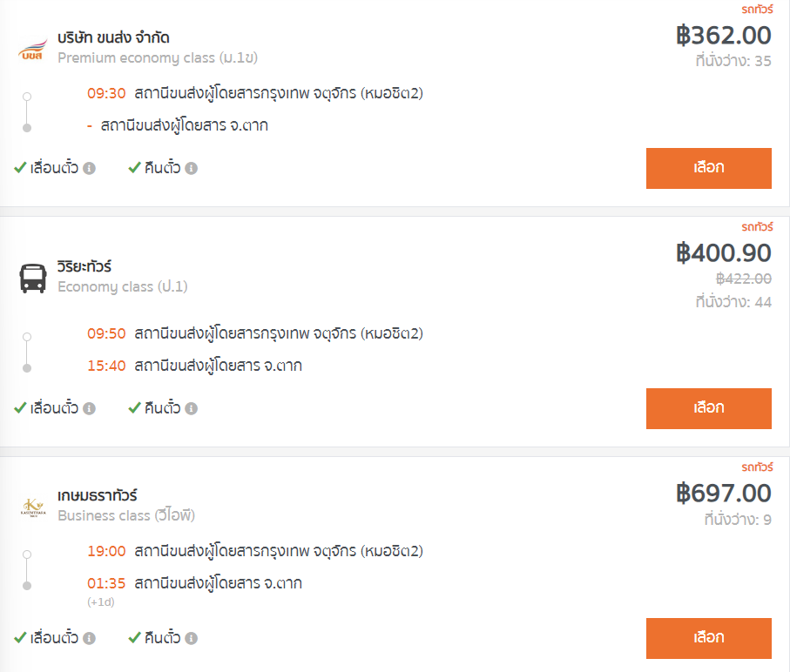The height and width of the screenshot is (672, 790).
Task: Open คืนตั๋ว info icon for วิริยะทัวร์ trip
Action: pyautogui.click(x=192, y=408)
